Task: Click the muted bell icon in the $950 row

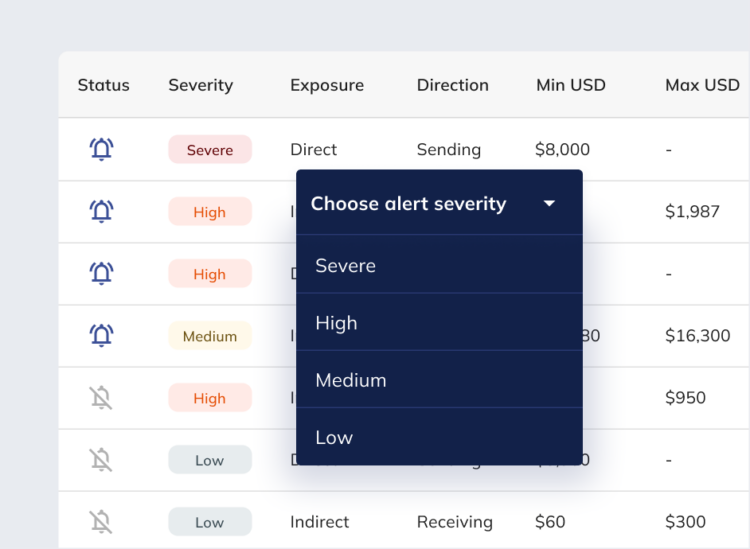Action: [101, 398]
